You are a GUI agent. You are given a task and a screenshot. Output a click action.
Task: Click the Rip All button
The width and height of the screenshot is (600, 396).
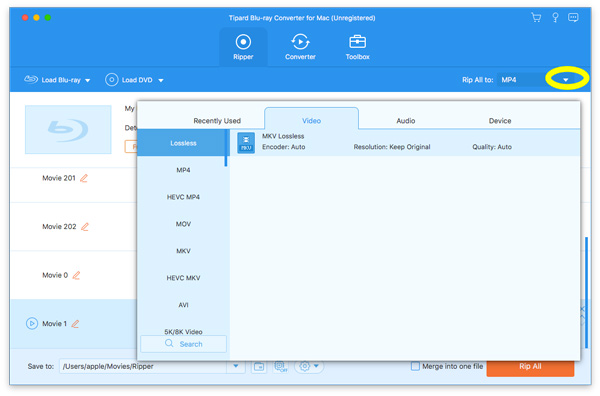pyautogui.click(x=530, y=367)
